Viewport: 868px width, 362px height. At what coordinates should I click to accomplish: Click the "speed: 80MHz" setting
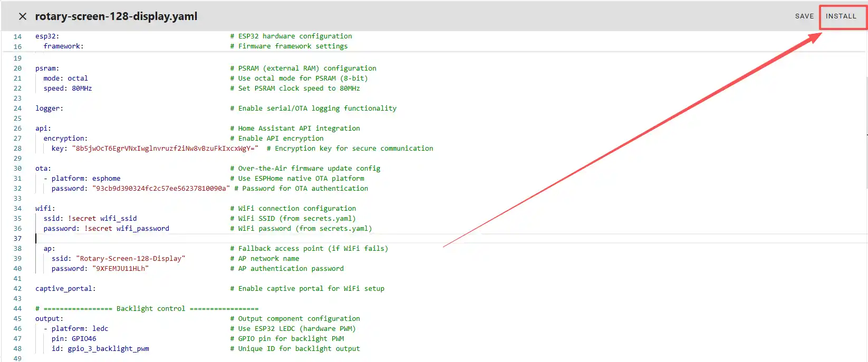click(x=67, y=89)
